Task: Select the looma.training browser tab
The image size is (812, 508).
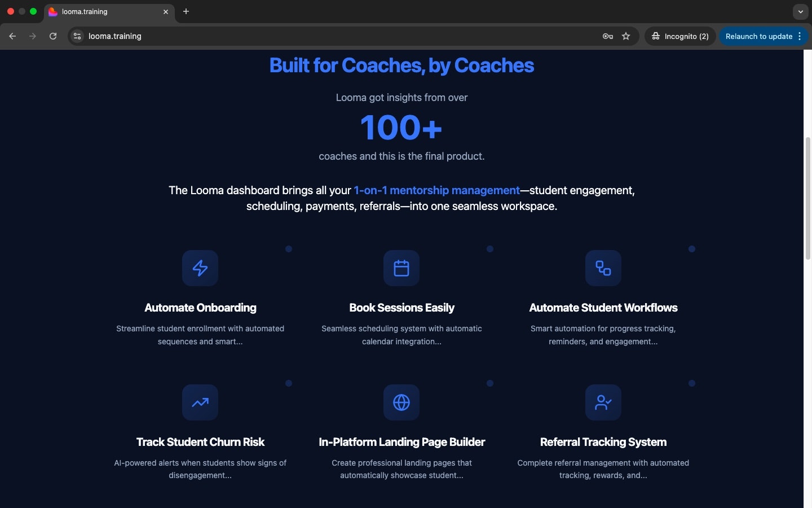Action: [x=109, y=11]
